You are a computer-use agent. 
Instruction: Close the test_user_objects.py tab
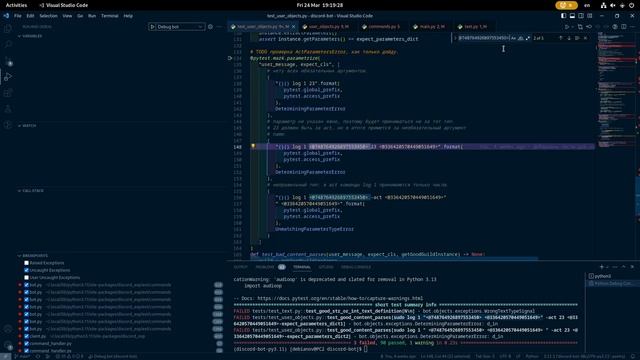(x=293, y=27)
